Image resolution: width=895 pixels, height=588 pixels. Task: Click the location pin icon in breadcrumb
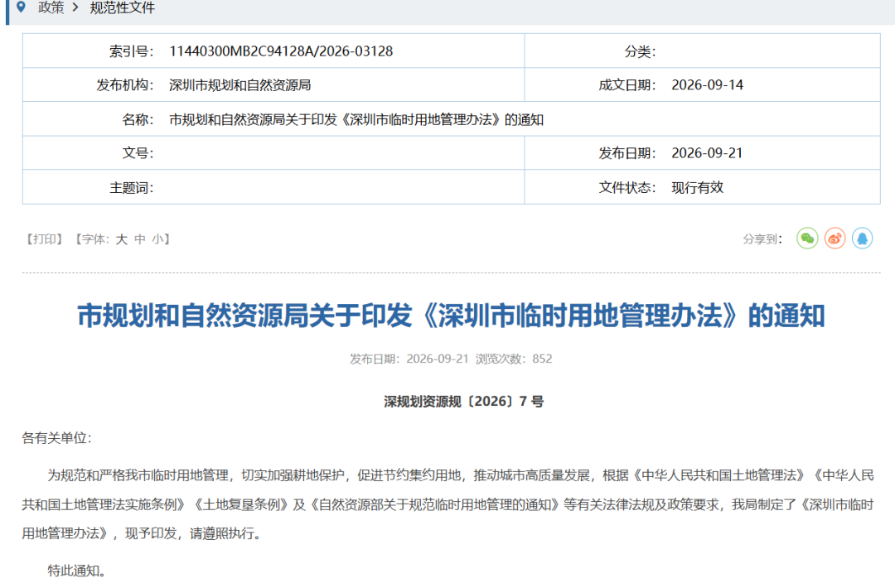21,7
